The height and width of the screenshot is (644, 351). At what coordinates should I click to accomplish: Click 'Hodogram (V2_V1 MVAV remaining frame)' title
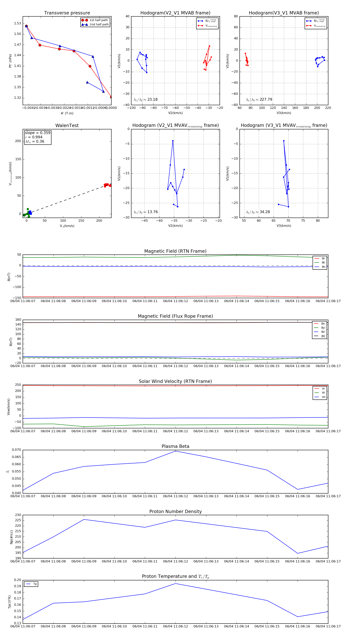[175, 125]
